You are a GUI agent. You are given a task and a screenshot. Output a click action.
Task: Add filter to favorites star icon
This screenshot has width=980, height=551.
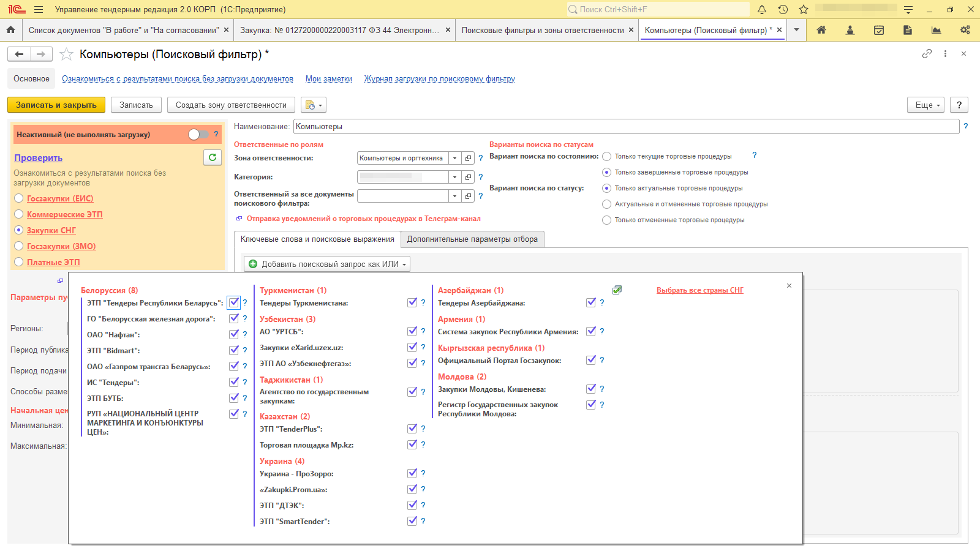(66, 54)
